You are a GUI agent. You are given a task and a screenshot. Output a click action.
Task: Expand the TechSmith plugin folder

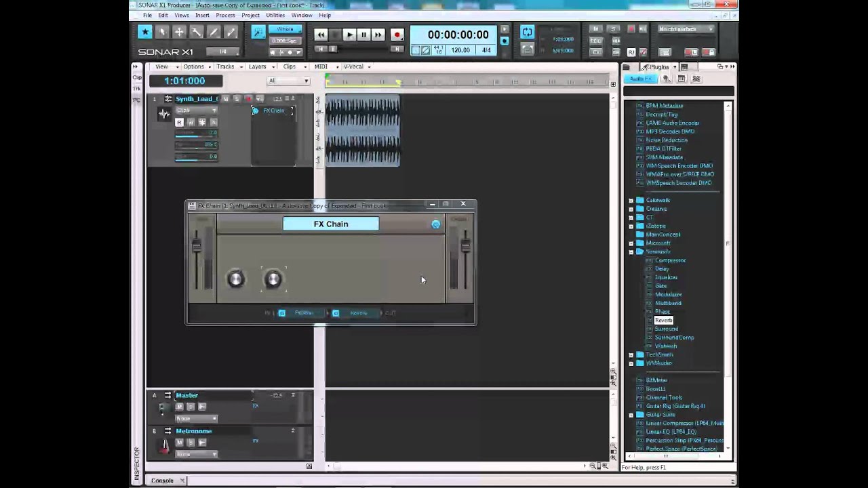[631, 355]
